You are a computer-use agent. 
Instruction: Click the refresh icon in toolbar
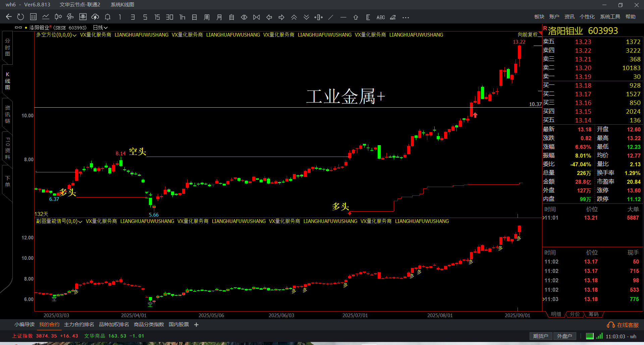[20, 17]
